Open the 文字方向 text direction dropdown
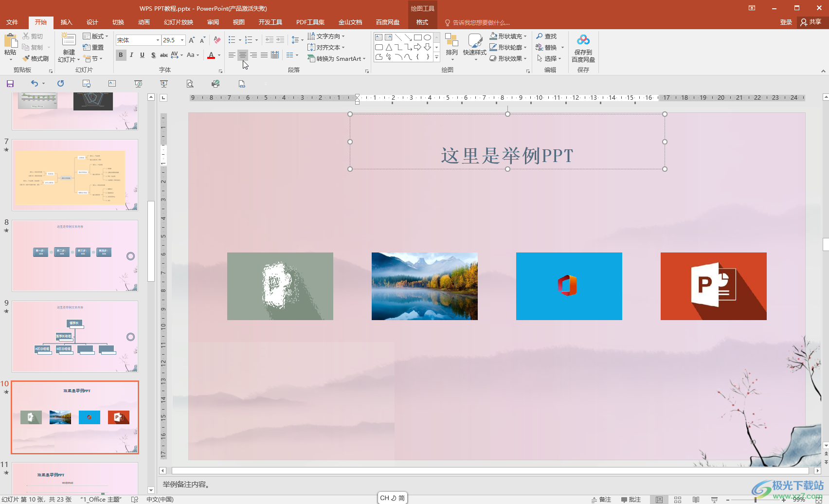 point(326,36)
